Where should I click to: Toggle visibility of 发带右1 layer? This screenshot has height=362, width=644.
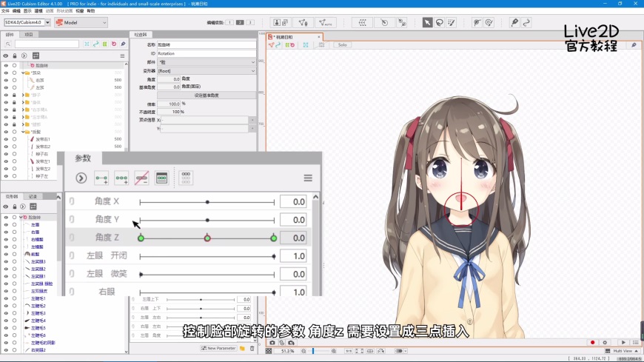point(6,139)
